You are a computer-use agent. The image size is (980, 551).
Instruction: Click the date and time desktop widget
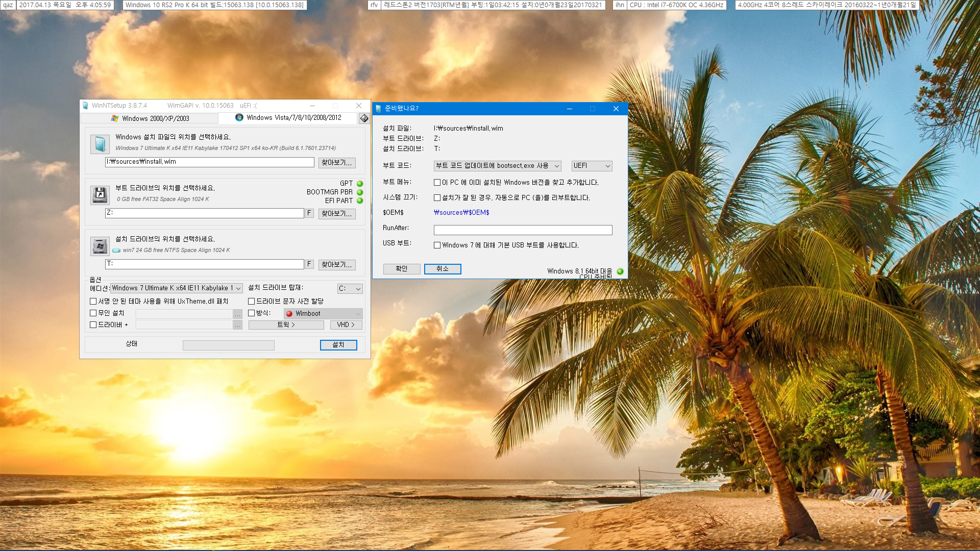[x=65, y=5]
